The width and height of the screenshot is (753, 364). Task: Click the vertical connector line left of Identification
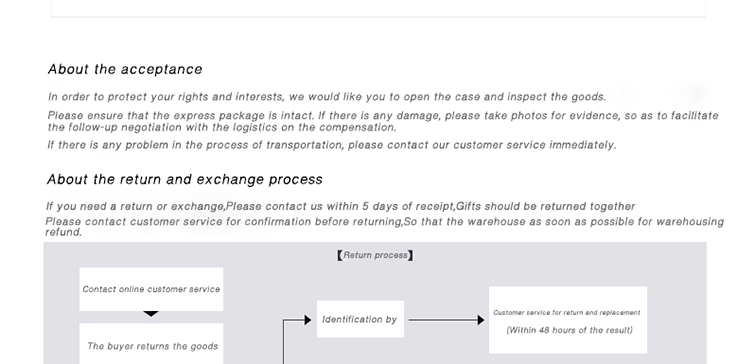click(283, 342)
